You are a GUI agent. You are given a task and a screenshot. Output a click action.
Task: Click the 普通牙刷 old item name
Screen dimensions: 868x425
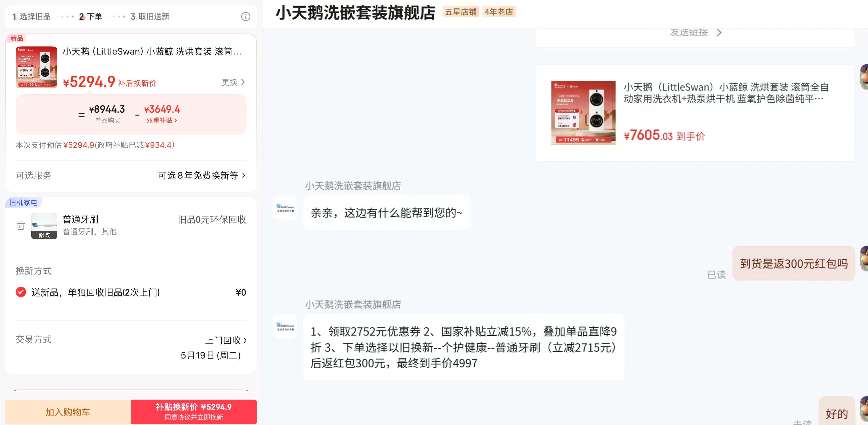coord(81,220)
